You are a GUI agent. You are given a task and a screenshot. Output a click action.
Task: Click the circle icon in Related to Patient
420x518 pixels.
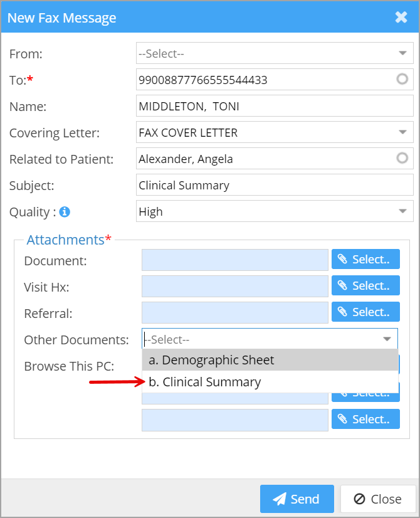tap(402, 158)
